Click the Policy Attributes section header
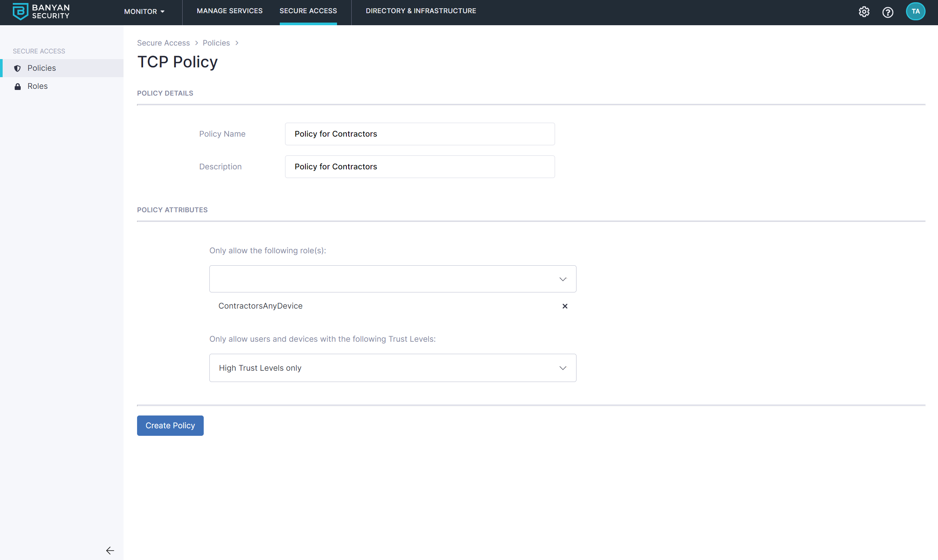The width and height of the screenshot is (938, 560). [172, 210]
